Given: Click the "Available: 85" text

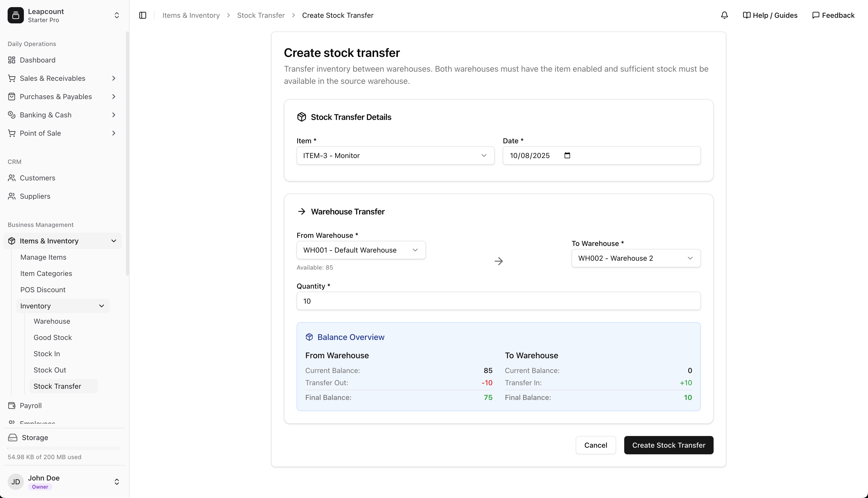Looking at the screenshot, I should click(315, 268).
